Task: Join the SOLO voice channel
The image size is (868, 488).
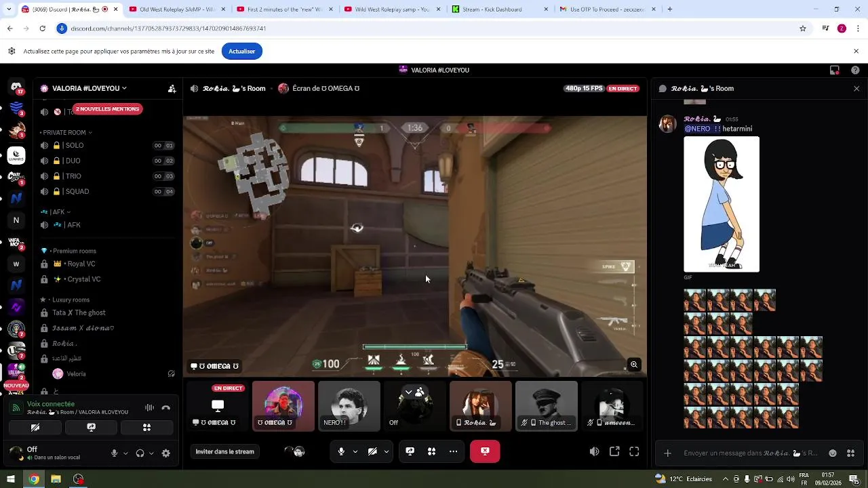Action: coord(106,146)
